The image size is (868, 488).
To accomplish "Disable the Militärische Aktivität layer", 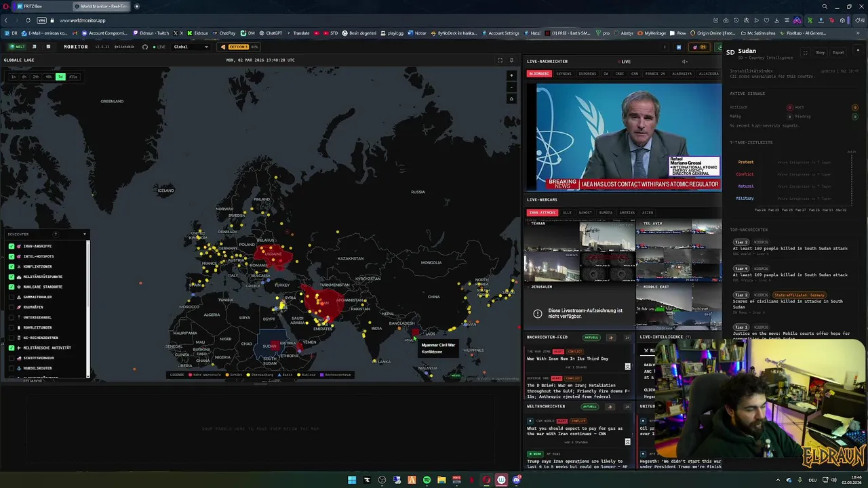I will (x=12, y=348).
